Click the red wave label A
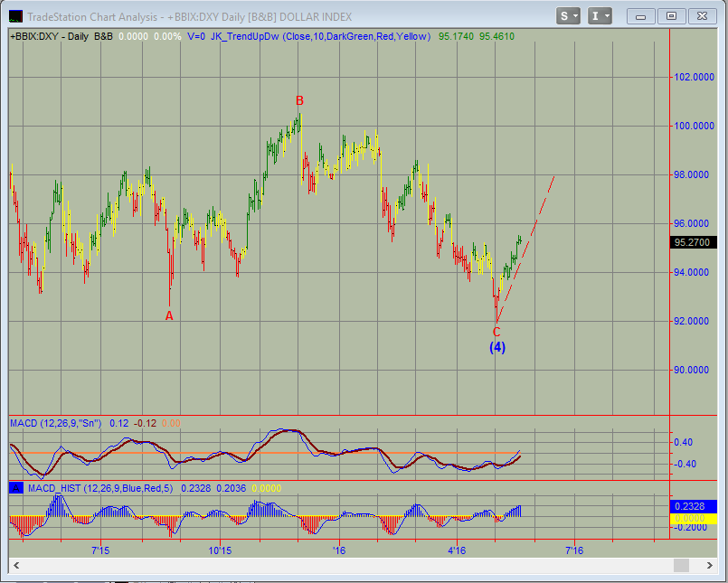 click(x=169, y=316)
